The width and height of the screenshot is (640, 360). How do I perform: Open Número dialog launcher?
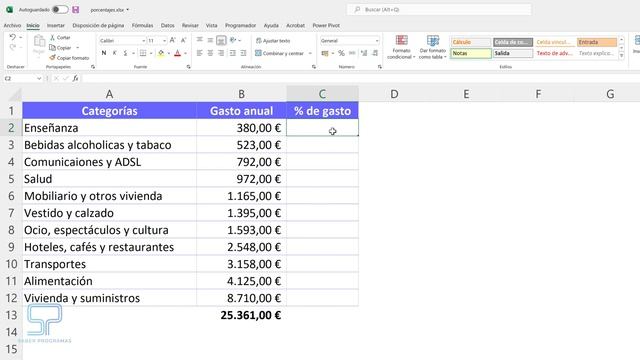coord(380,67)
